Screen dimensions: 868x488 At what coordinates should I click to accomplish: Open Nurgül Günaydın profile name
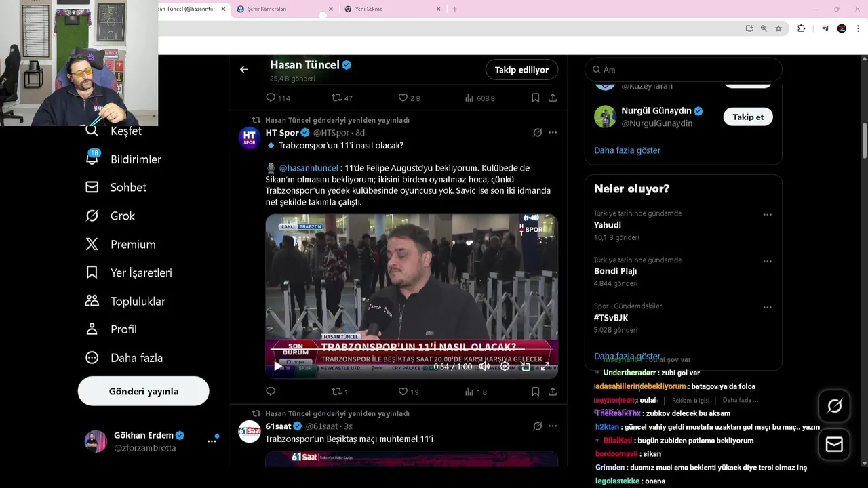point(656,111)
